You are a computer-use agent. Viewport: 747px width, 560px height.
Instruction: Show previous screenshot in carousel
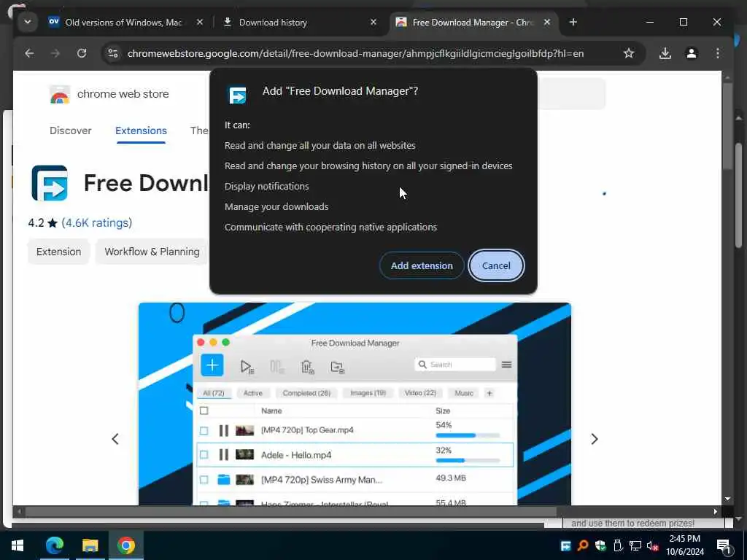(115, 439)
